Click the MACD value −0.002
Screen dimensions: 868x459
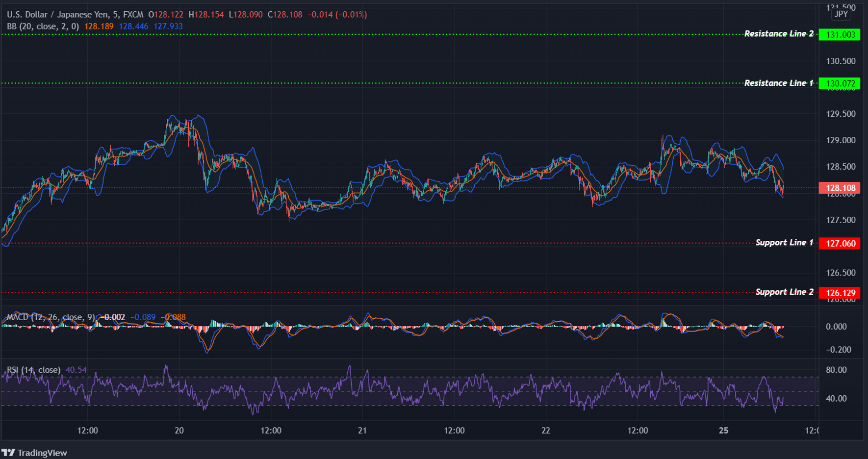coord(114,317)
